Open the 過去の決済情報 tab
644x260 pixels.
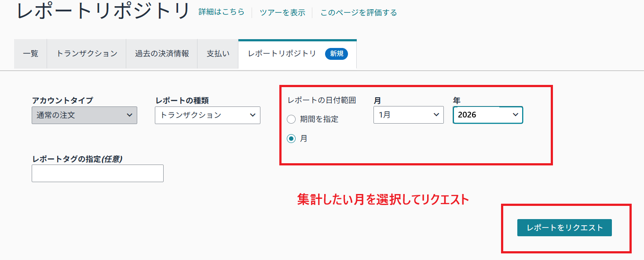click(x=161, y=53)
